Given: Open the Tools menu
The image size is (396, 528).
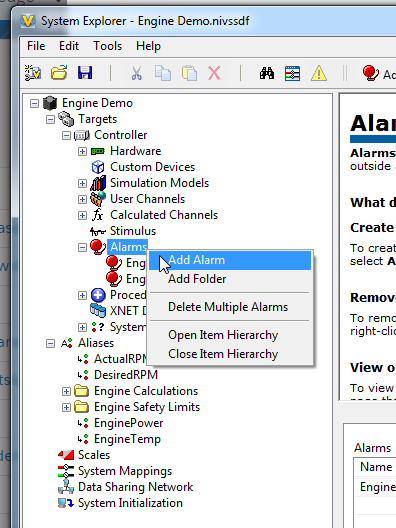Looking at the screenshot, I should [x=108, y=46].
